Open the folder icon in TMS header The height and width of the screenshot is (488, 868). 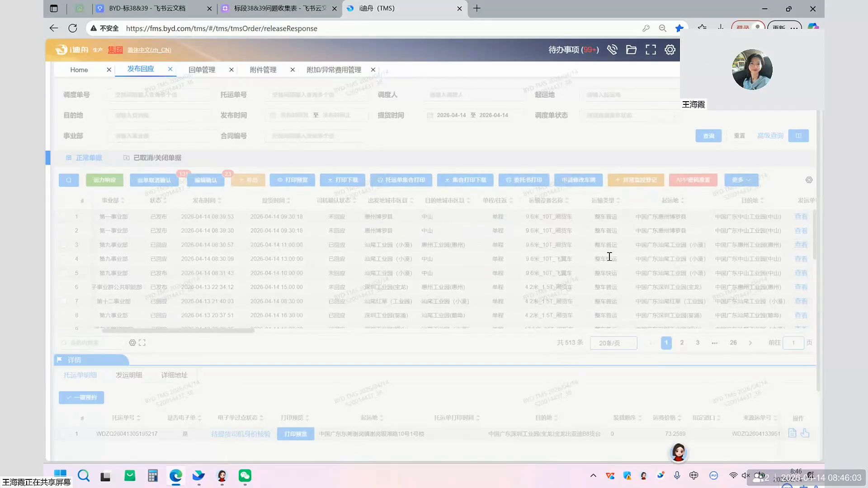(x=631, y=50)
